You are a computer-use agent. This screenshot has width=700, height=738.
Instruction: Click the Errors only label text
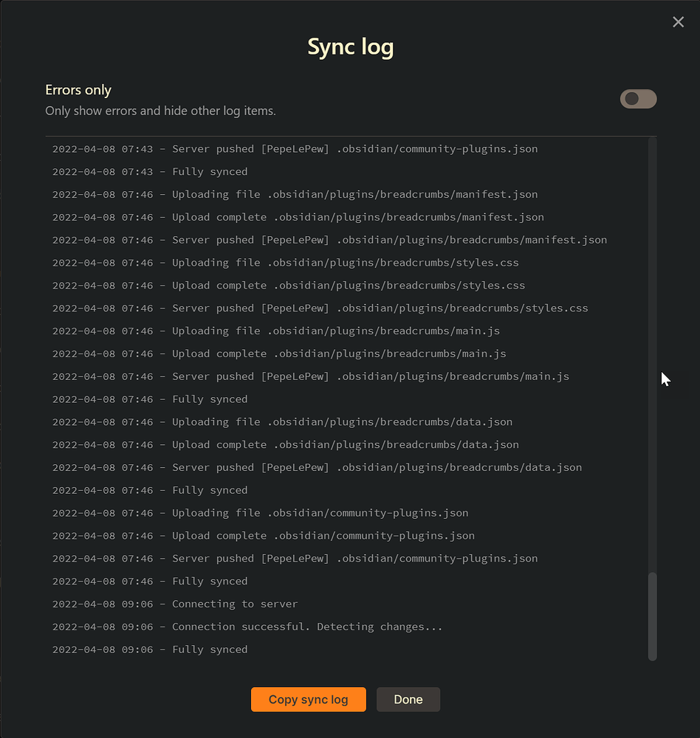(x=78, y=89)
